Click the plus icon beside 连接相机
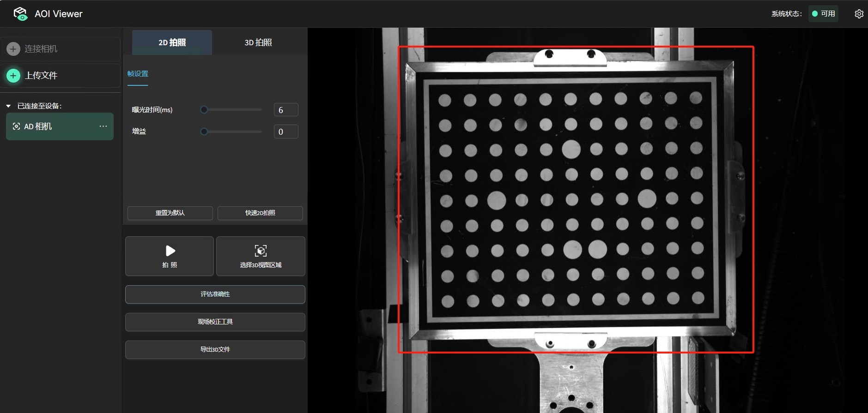868x413 pixels. (x=13, y=49)
